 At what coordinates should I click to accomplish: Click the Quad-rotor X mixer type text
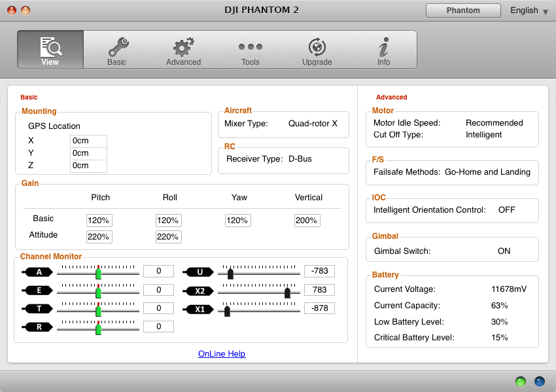[313, 124]
